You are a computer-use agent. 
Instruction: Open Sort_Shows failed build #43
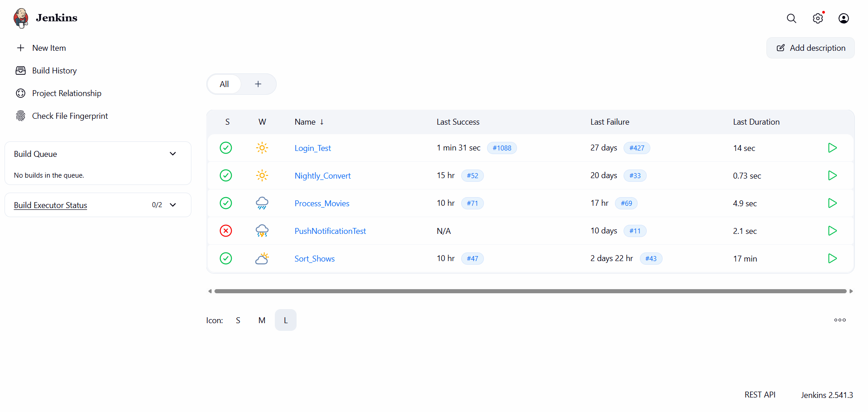tap(651, 259)
